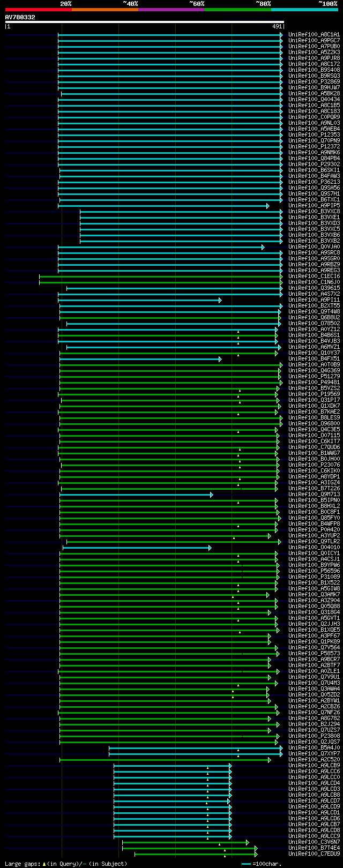Image resolution: width=343 pixels, height=868 pixels.
Task: Select the UniRef100_Q7U4M3 label
Action: [x=314, y=683]
